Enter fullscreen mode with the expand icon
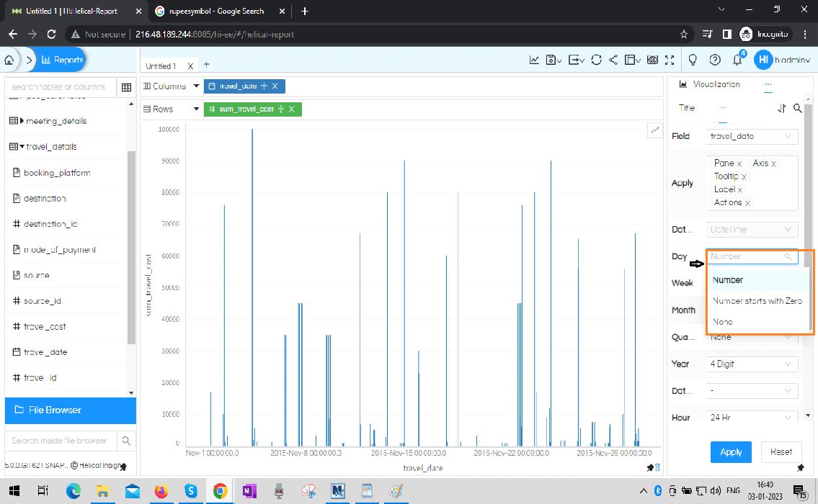The image size is (818, 504). tap(670, 60)
